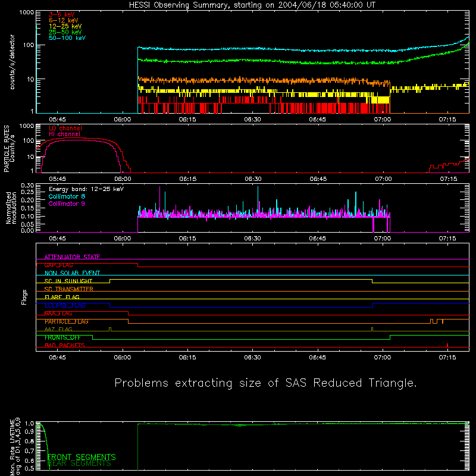Click the FRONTS_OFF rising step after 07:00

(390, 337)
